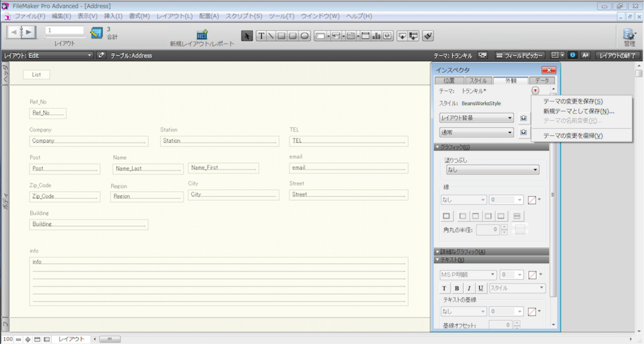Screen dimensions: 644x344
Task: Click the pencil layout setup icon
Action: coord(101,55)
